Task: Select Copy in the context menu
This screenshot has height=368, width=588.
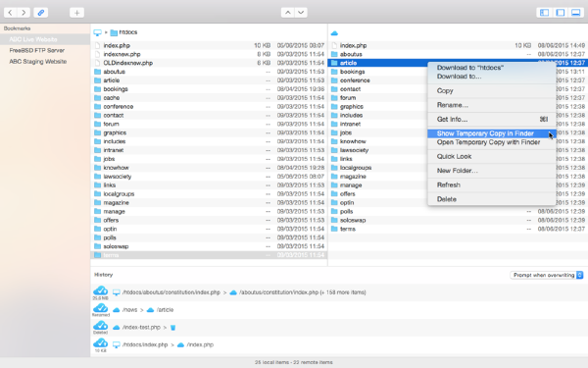Action: pyautogui.click(x=492, y=90)
